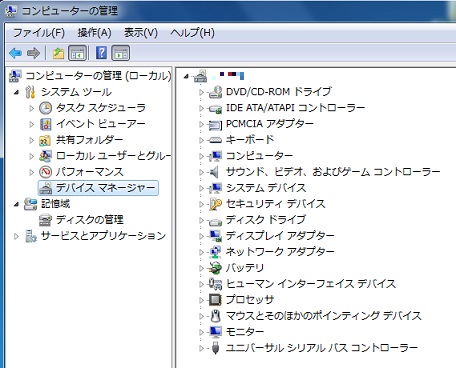Expand the タスク スケジューラ node
The height and width of the screenshot is (368, 456).
(x=32, y=108)
